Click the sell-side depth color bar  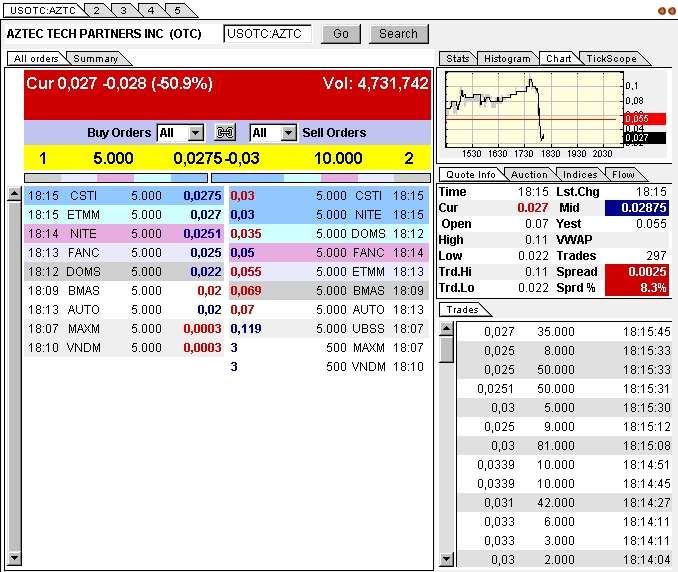pos(321,178)
